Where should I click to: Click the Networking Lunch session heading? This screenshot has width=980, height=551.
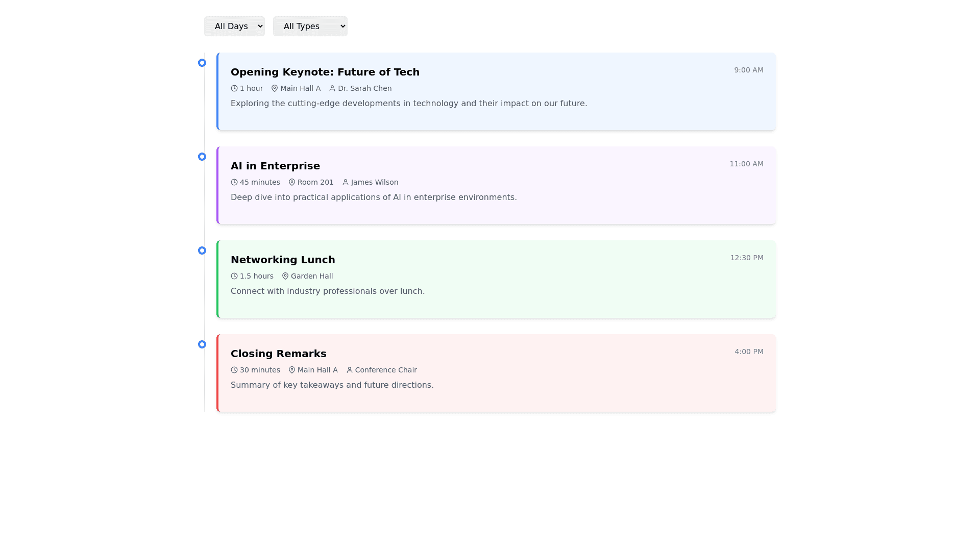[x=283, y=260]
